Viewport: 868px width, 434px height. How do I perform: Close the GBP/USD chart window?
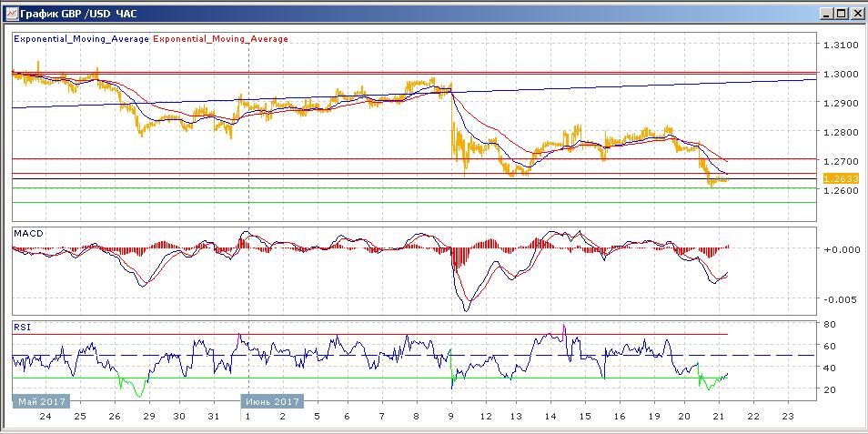click(x=854, y=13)
